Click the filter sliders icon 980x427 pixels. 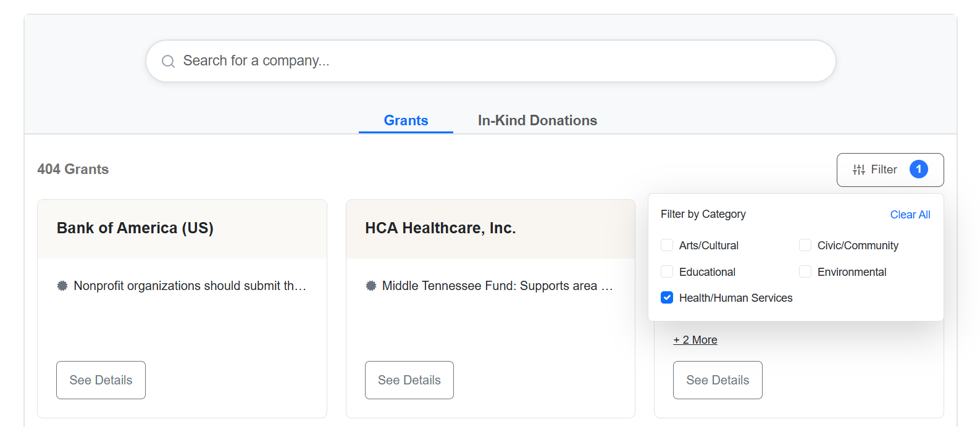point(859,169)
